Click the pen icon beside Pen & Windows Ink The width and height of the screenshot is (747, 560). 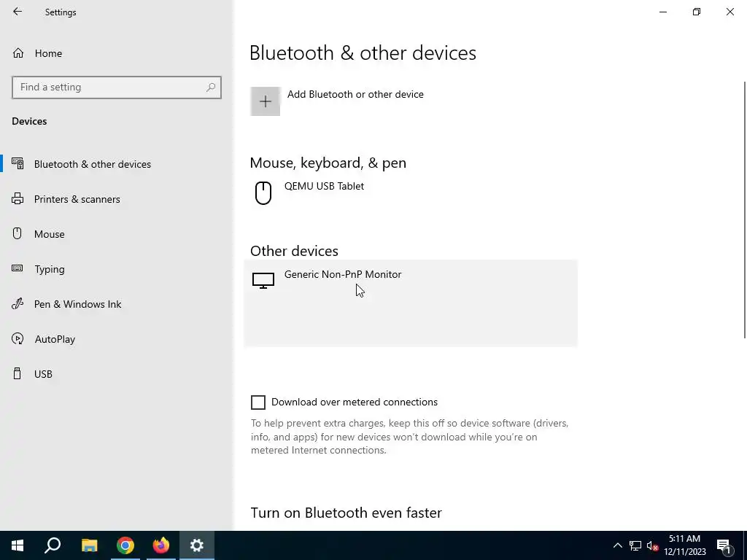pos(18,303)
